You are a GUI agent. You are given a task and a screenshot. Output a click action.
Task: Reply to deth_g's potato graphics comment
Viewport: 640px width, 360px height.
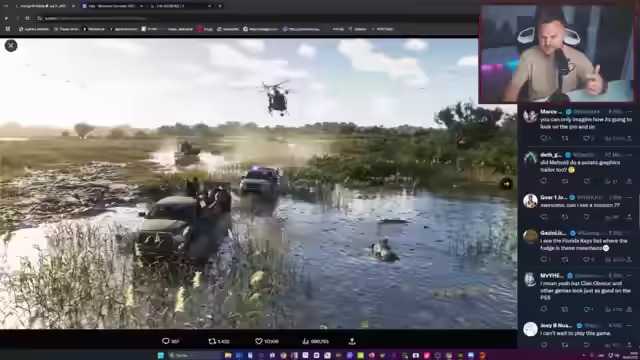coord(544,181)
